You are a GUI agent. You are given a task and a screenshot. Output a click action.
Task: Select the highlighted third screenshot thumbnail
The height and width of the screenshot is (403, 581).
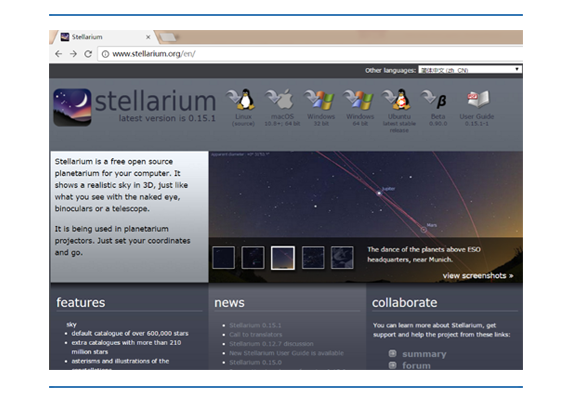[x=283, y=257]
